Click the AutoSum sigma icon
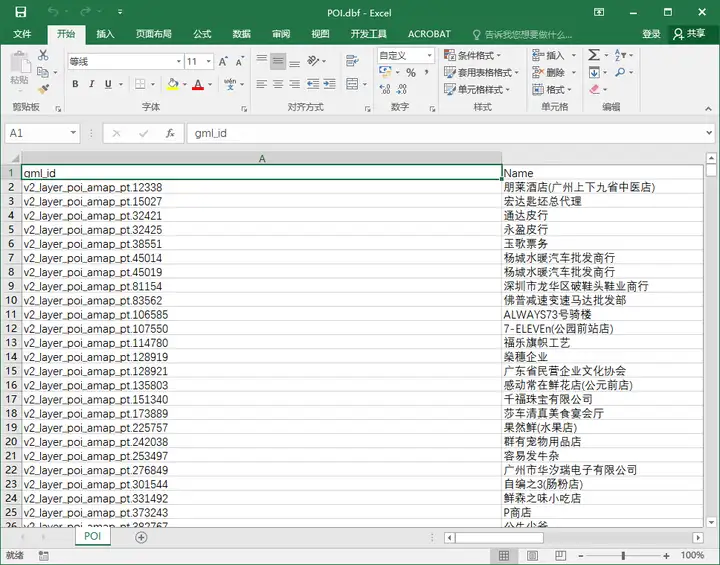 (x=594, y=55)
